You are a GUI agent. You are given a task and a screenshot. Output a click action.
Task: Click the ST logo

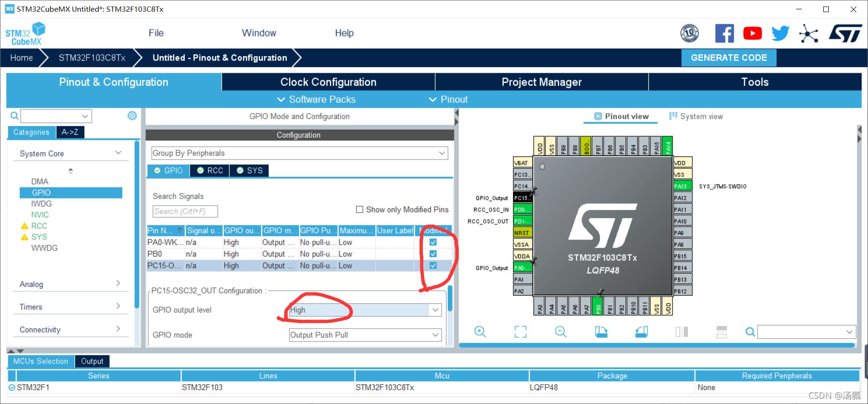coord(846,34)
